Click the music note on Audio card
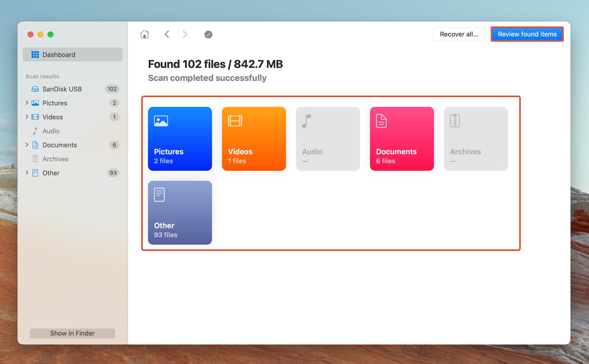The image size is (589, 364). (306, 121)
